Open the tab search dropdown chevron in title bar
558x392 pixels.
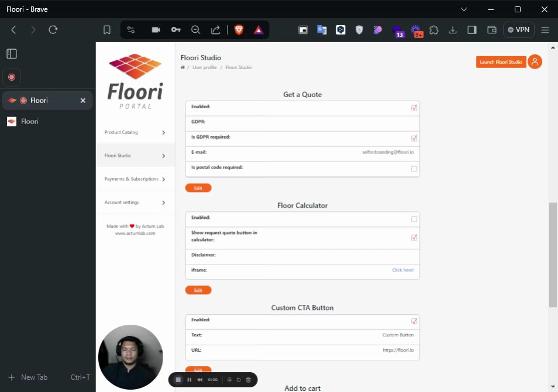(464, 9)
